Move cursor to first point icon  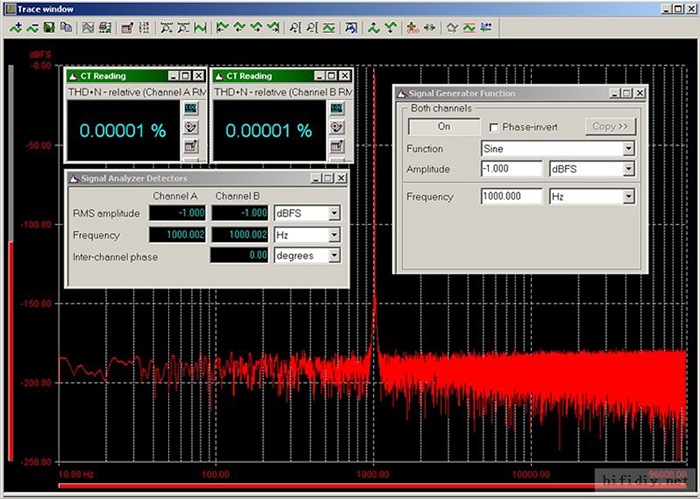(222, 28)
